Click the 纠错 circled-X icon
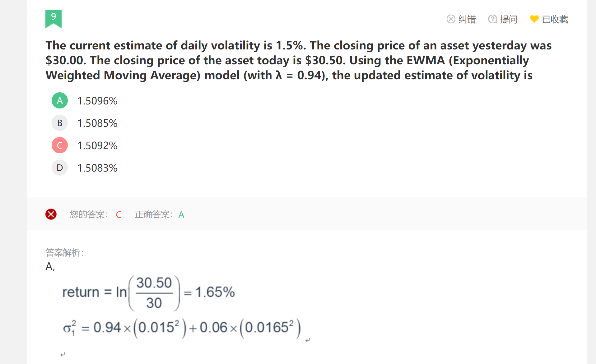This screenshot has height=364, width=596. pos(451,19)
